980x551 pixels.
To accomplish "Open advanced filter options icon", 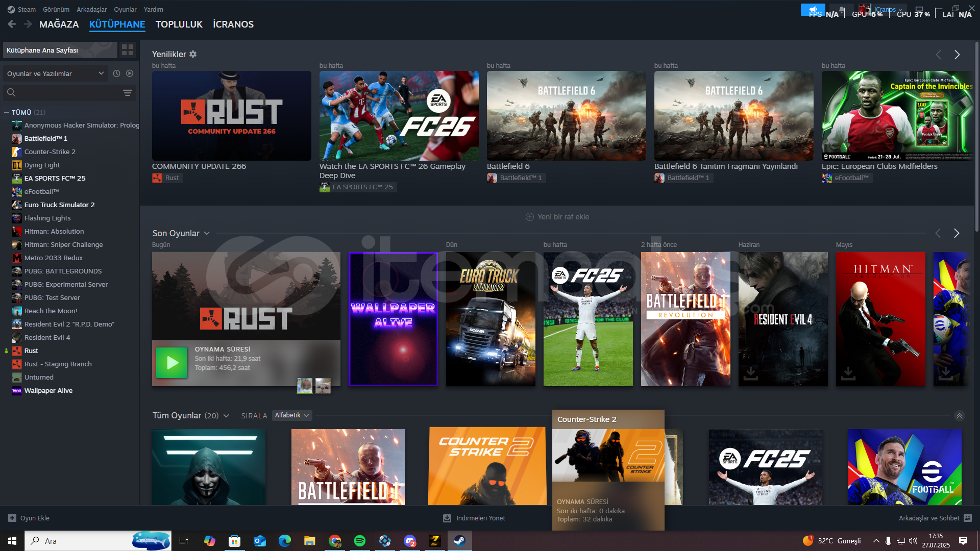I will [128, 92].
